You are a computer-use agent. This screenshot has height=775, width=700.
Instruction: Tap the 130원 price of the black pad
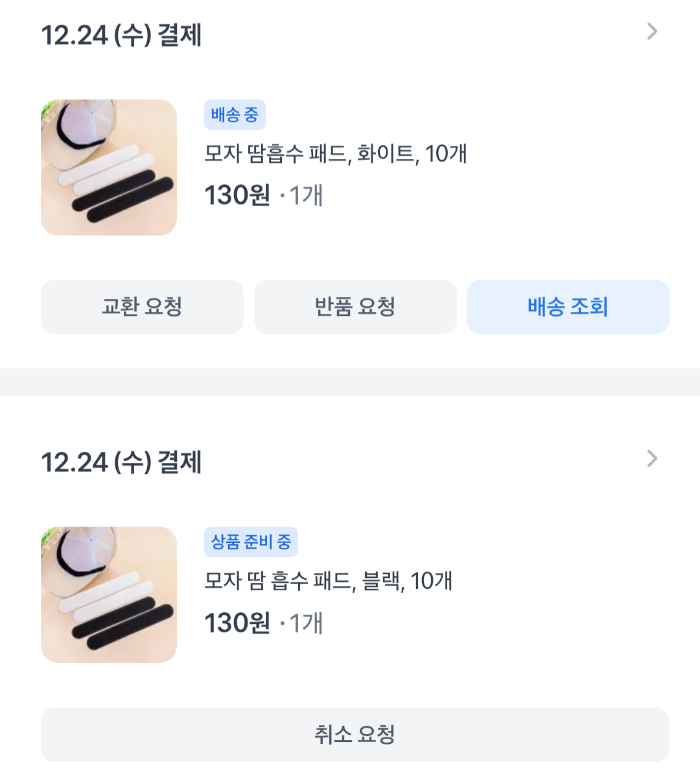237,623
